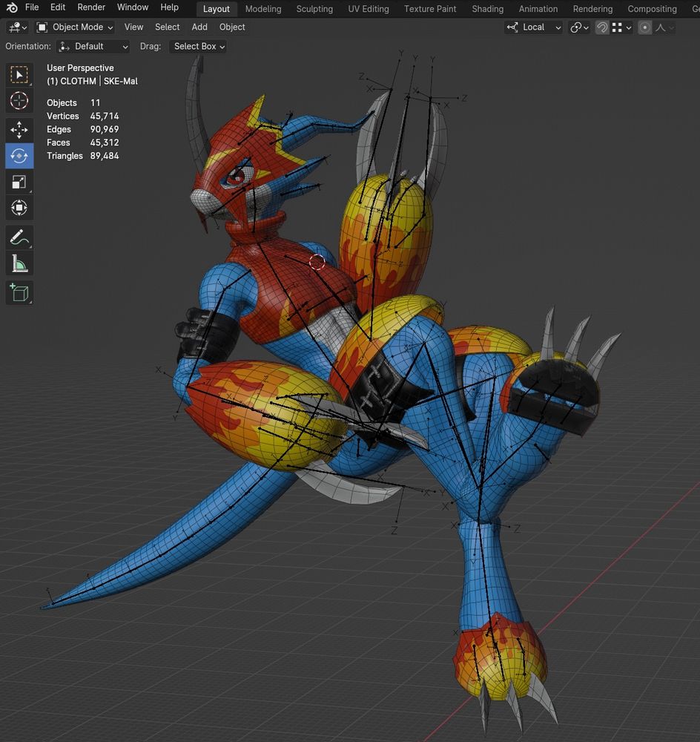This screenshot has width=700, height=742.
Task: Open the Render menu
Action: pos(91,7)
